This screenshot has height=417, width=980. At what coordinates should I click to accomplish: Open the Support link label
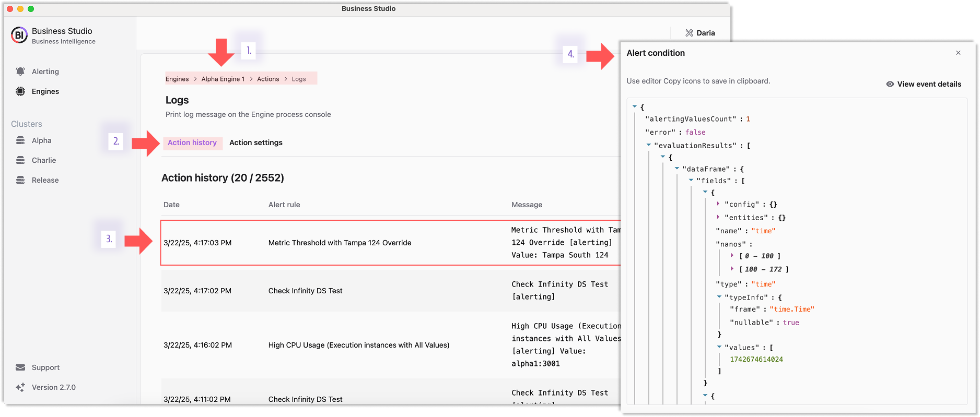46,367
